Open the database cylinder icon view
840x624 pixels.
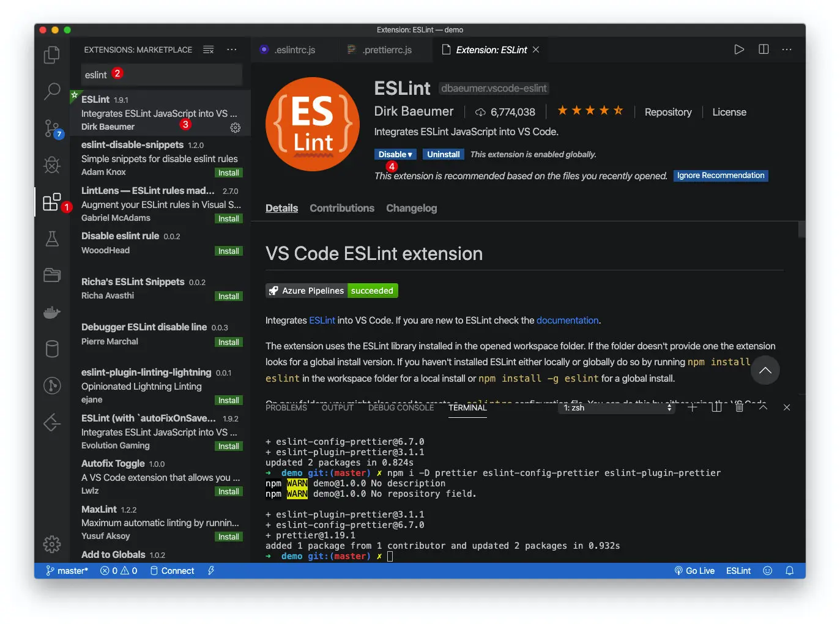[x=52, y=349]
